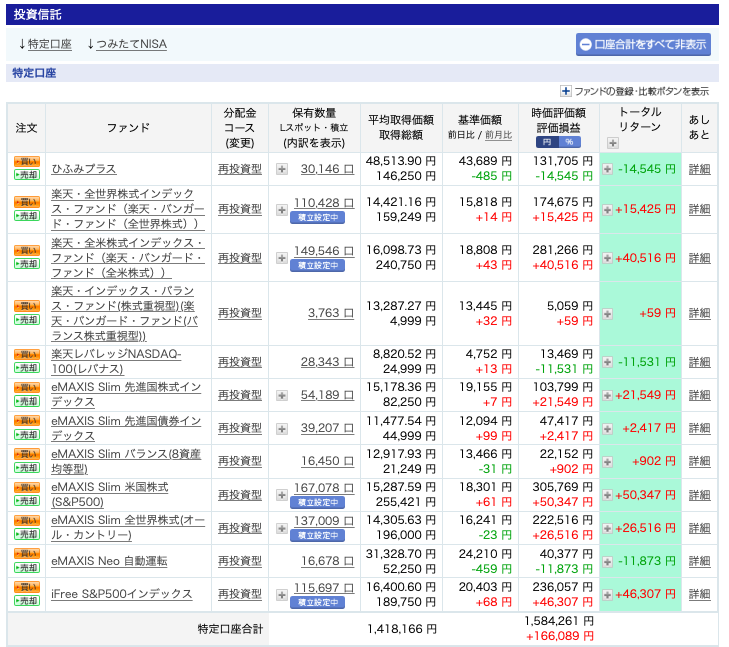
Task: Click (内訳を表示) in 保有数量 header
Action: (314, 143)
